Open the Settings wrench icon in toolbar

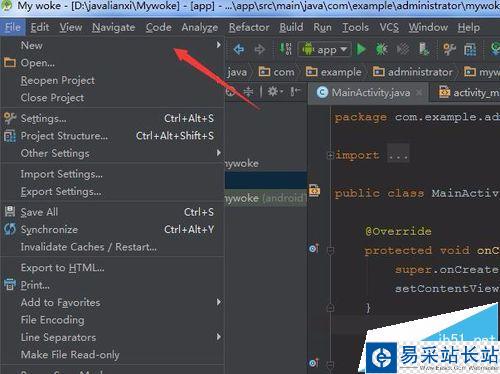pyautogui.click(x=449, y=49)
